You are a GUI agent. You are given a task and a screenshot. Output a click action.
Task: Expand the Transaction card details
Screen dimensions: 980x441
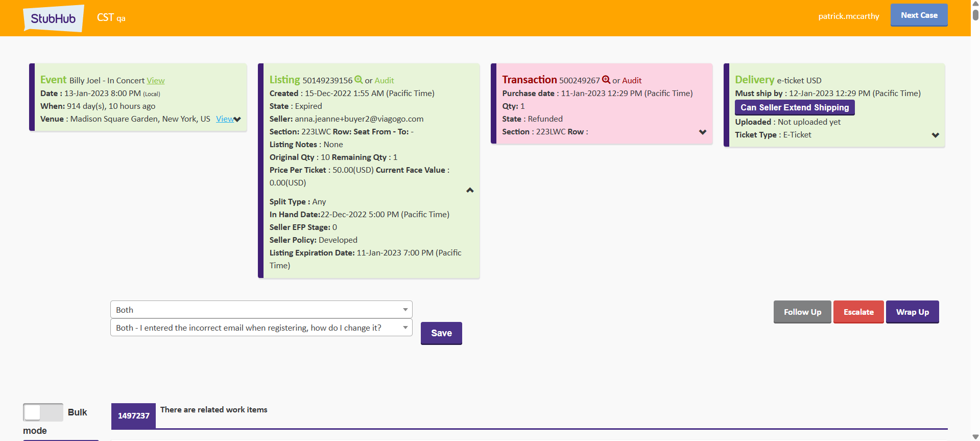click(x=703, y=132)
